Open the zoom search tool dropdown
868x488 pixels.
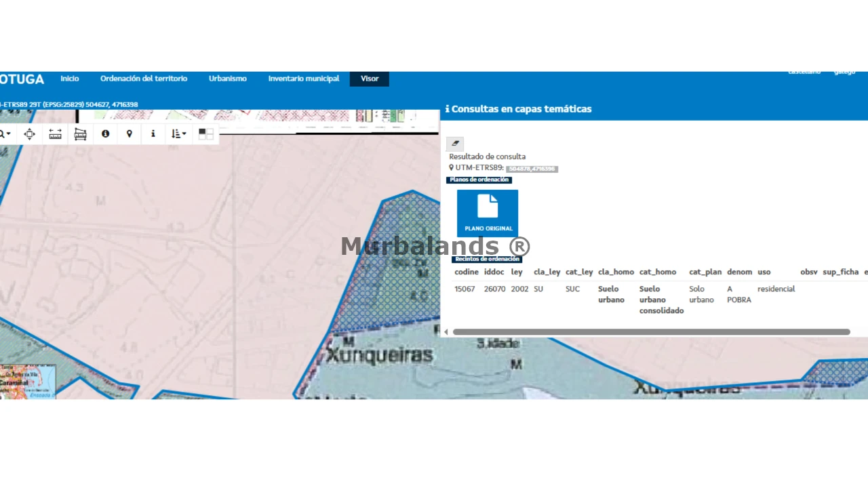pos(4,134)
